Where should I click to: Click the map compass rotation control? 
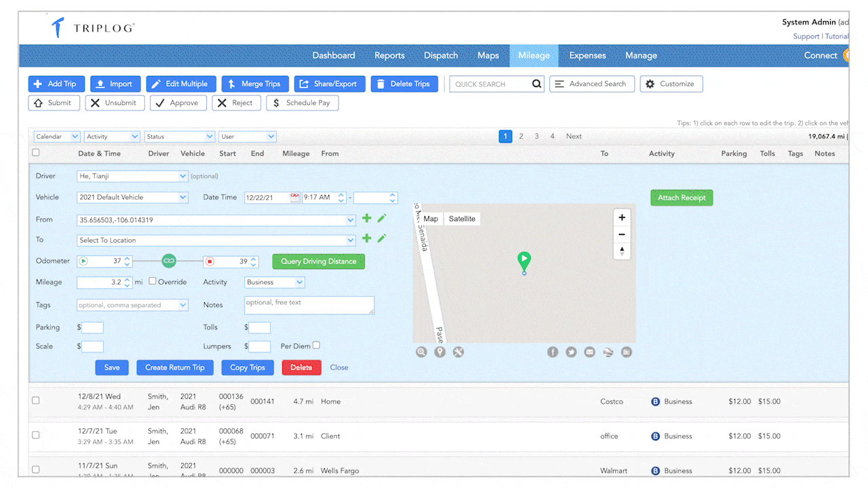point(622,251)
